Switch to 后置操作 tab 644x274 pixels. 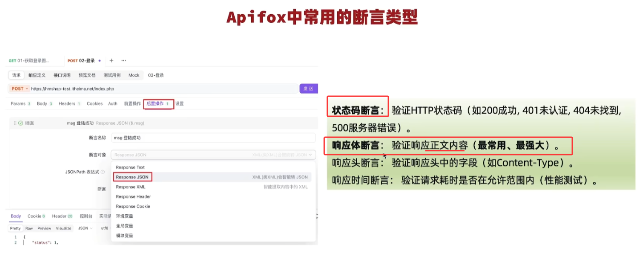pyautogui.click(x=158, y=104)
